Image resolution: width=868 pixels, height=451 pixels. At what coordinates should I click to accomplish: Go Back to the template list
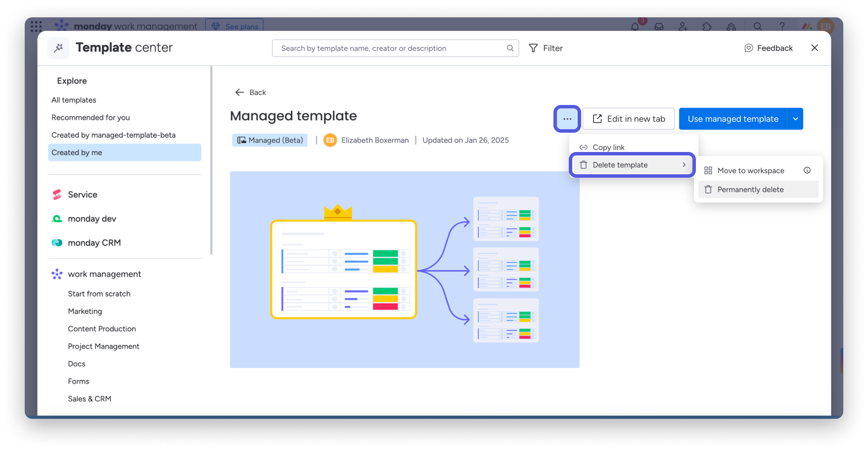(x=251, y=92)
